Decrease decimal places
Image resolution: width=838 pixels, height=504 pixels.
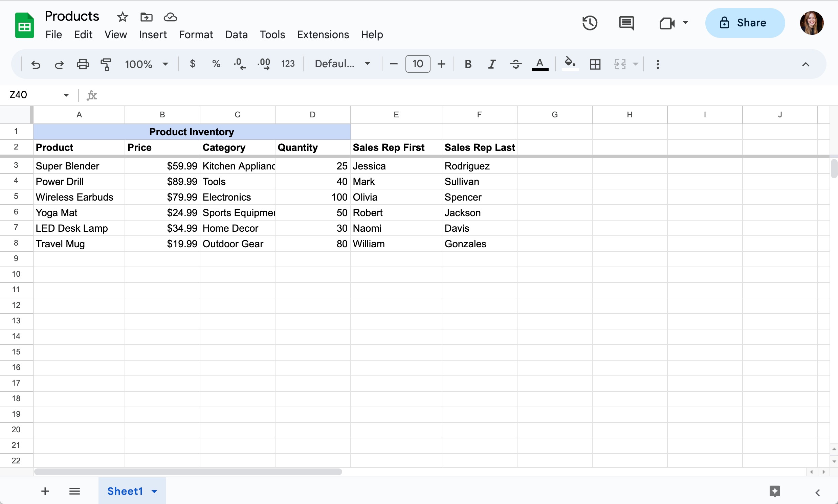tap(240, 64)
